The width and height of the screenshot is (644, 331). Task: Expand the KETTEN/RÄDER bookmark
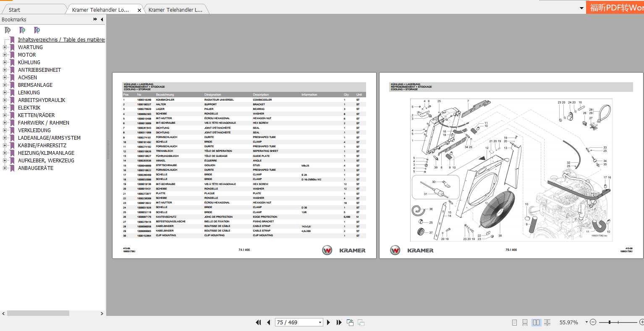(5, 115)
